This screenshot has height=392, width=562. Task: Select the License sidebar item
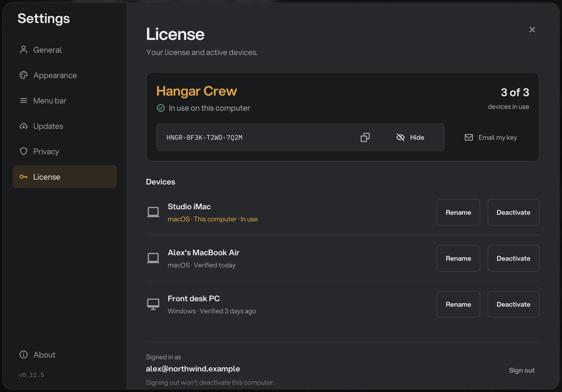[65, 177]
